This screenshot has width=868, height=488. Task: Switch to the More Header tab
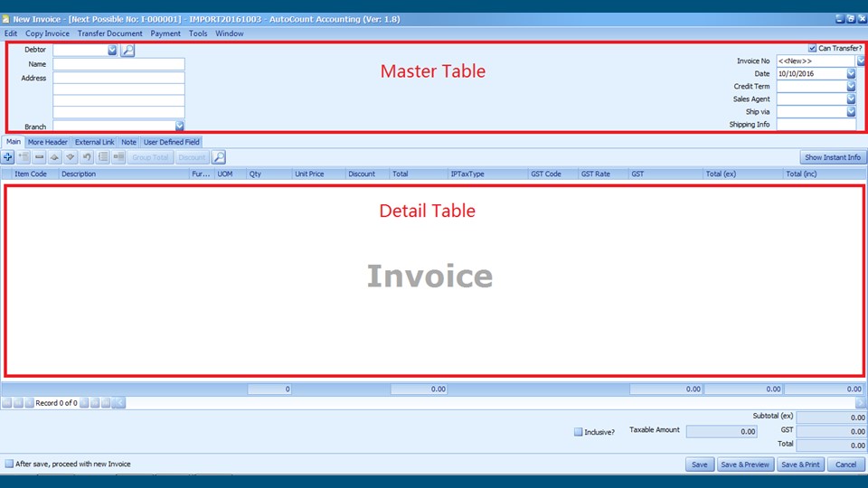pyautogui.click(x=47, y=142)
